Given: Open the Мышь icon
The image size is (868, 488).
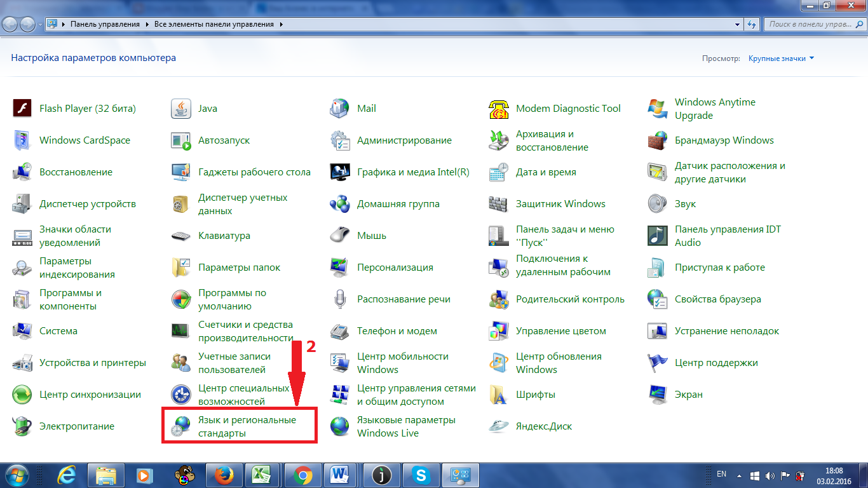Looking at the screenshot, I should [340, 236].
